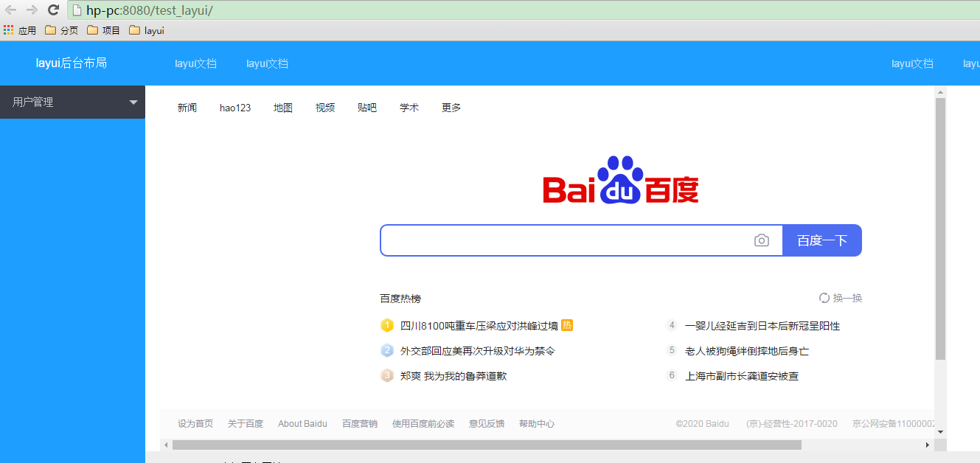980x463 pixels.
Task: Click the bronze rank 3 badge
Action: coord(387,375)
